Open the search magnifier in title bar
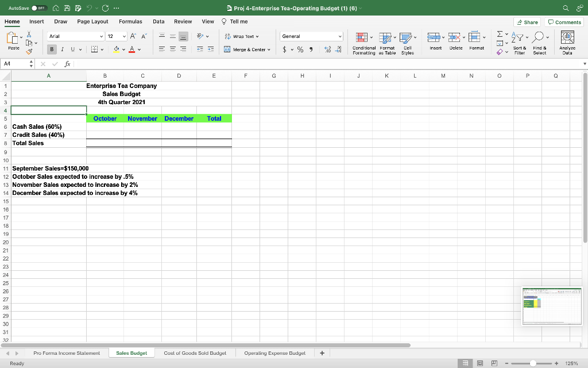The image size is (588, 368). tap(566, 8)
